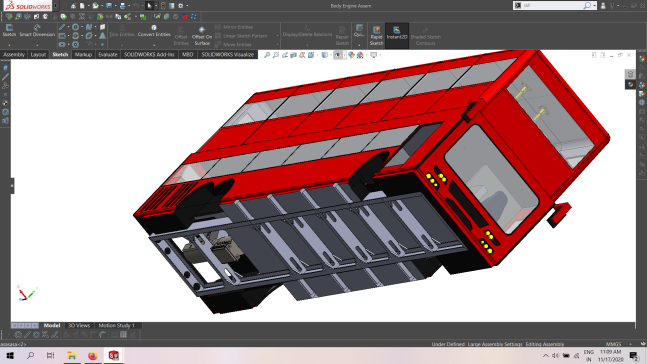Select the Line sketch tool

coord(62,27)
